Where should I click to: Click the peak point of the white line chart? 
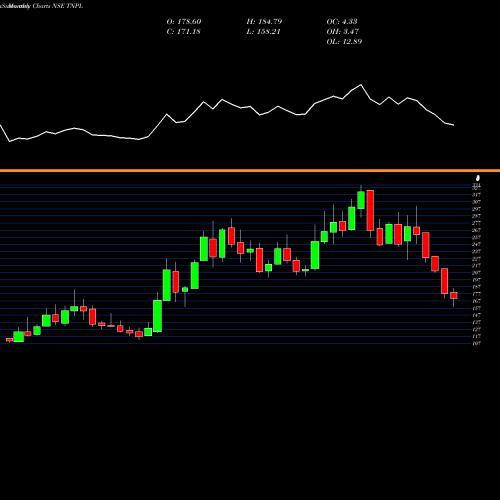(x=361, y=85)
